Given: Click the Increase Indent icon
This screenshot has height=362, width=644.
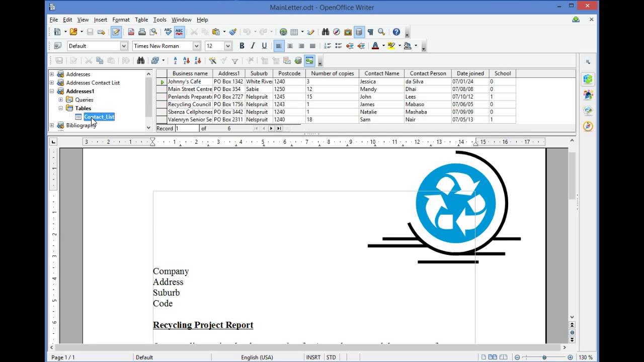Looking at the screenshot, I should pyautogui.click(x=361, y=46).
